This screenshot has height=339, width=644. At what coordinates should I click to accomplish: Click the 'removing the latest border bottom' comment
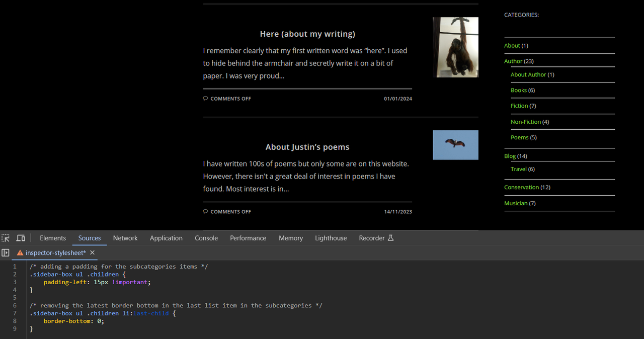coord(176,305)
